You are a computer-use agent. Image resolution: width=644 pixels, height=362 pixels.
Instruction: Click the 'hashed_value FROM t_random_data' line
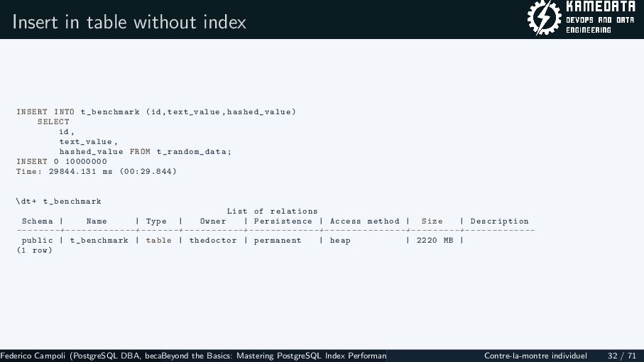[146, 151]
